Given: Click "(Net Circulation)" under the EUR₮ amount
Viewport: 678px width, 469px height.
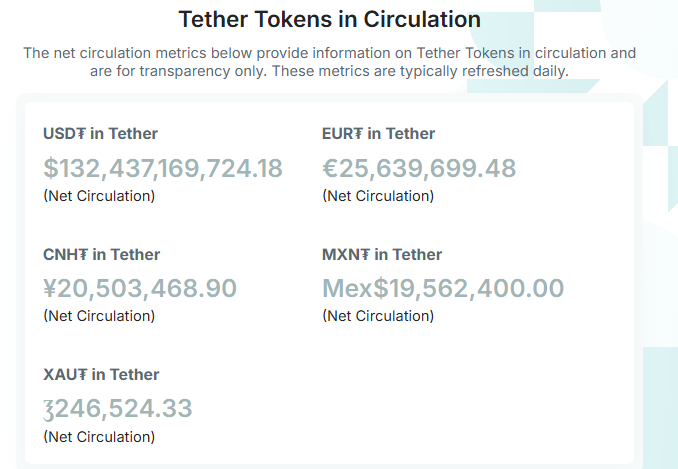Looking at the screenshot, I should coord(378,196).
